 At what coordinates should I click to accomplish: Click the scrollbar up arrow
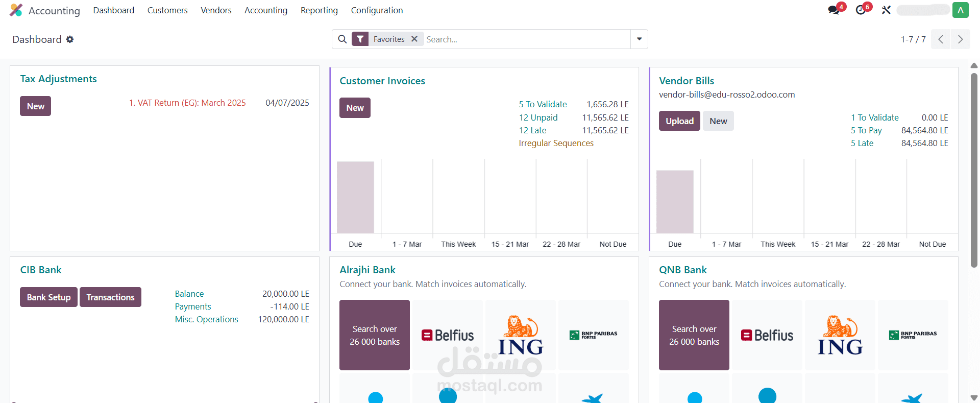[x=974, y=65]
